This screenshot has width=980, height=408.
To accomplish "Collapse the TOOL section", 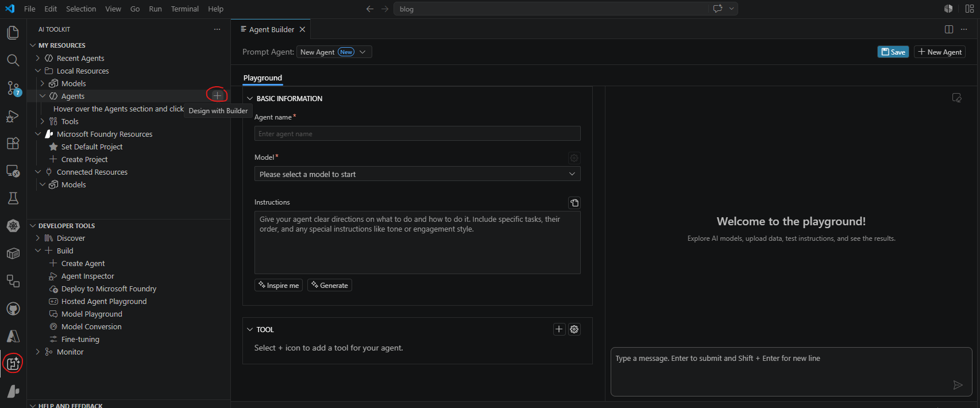I will click(x=250, y=330).
